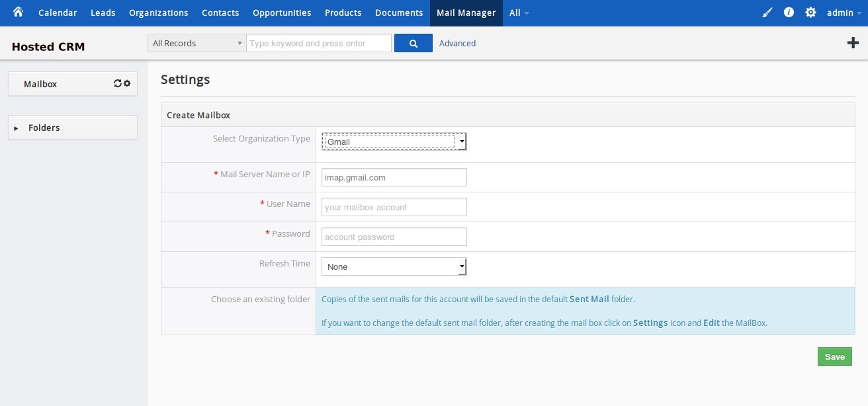Open the info help icon
Screen dimensions: 868x406
(x=789, y=13)
